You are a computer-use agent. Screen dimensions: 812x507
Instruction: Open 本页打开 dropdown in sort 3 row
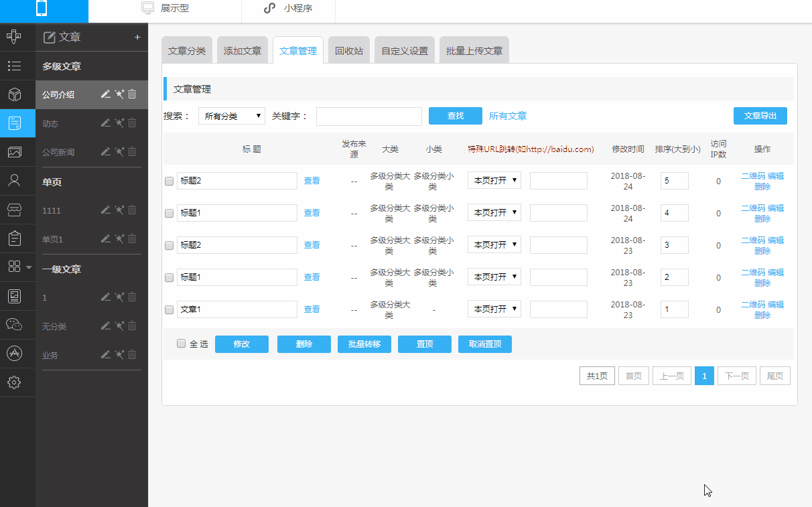click(494, 244)
